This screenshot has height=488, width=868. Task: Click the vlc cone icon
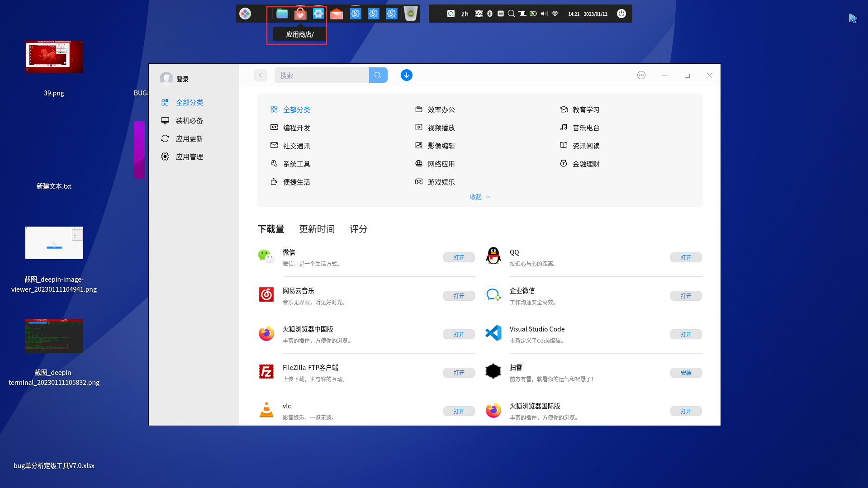click(x=266, y=410)
